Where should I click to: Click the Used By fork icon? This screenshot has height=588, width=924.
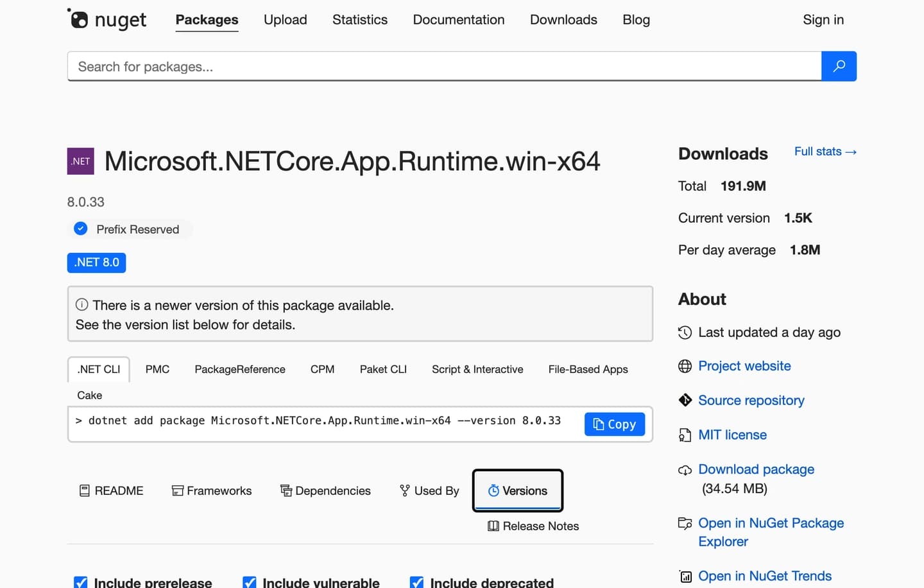click(x=405, y=490)
